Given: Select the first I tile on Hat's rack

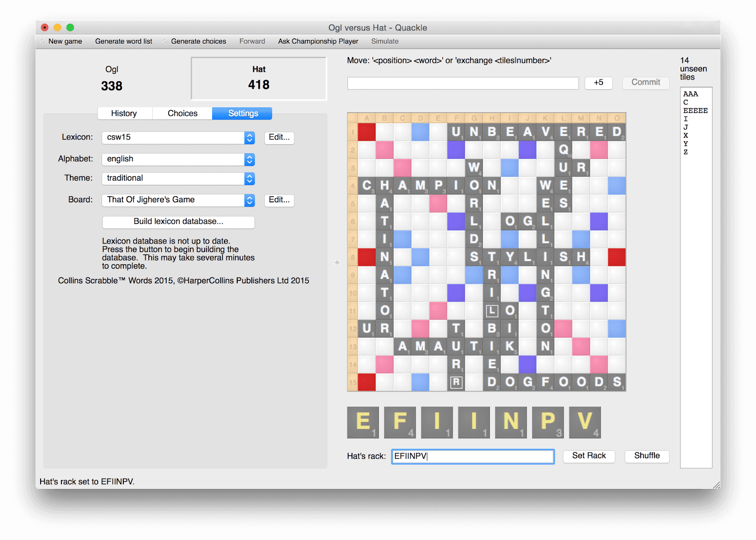Looking at the screenshot, I should click(x=437, y=422).
